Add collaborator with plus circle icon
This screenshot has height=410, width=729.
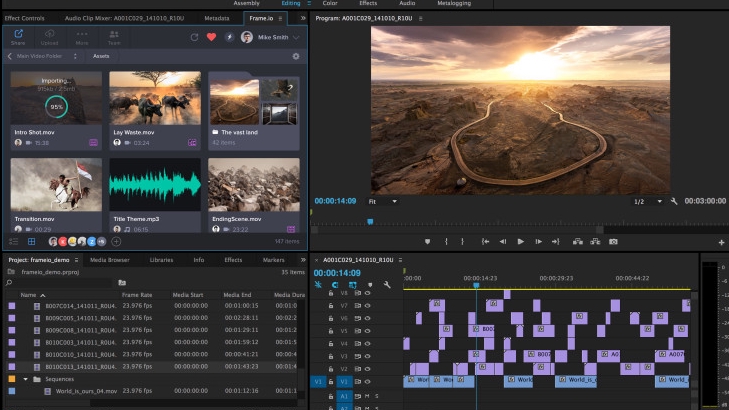tap(116, 241)
